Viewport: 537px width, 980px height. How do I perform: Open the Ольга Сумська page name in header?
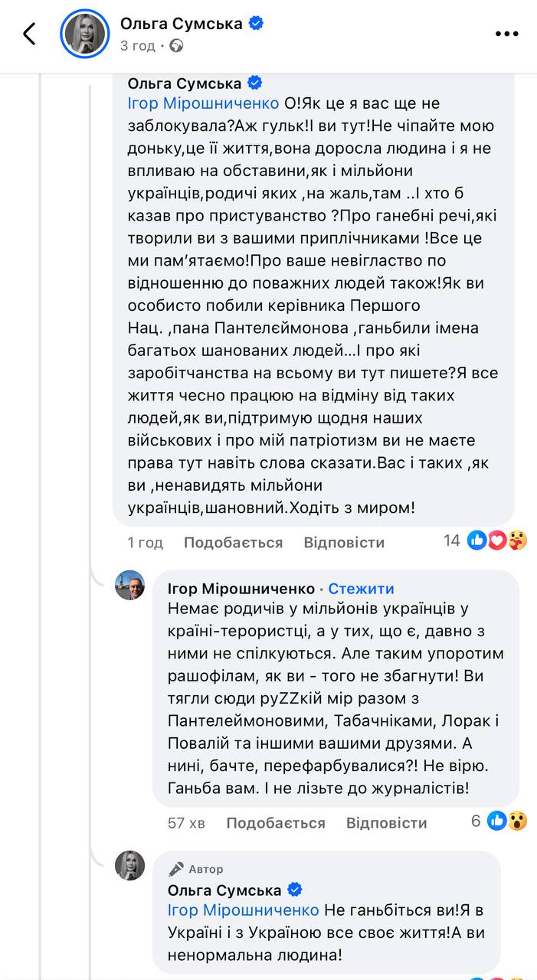tap(181, 24)
